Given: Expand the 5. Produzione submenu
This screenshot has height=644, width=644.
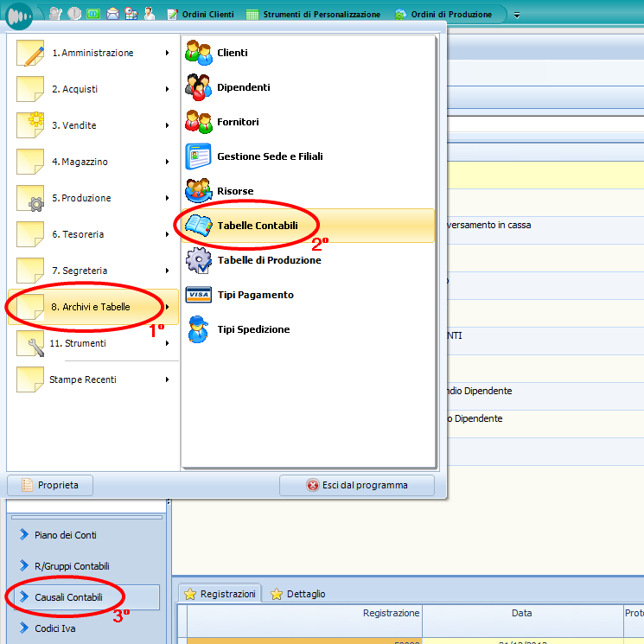Looking at the screenshot, I should [92, 198].
